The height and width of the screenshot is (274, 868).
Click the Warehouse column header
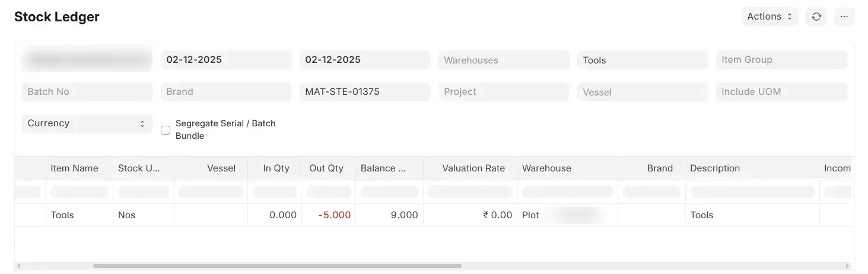[x=546, y=168]
